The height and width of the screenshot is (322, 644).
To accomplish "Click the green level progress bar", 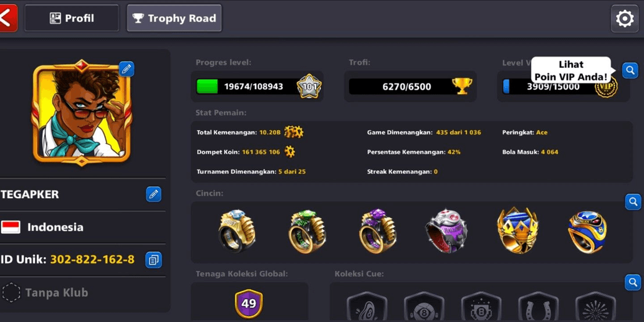I will pyautogui.click(x=248, y=87).
